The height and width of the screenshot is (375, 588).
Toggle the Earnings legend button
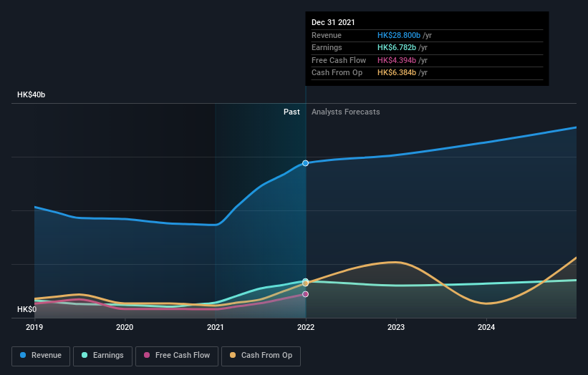point(102,356)
